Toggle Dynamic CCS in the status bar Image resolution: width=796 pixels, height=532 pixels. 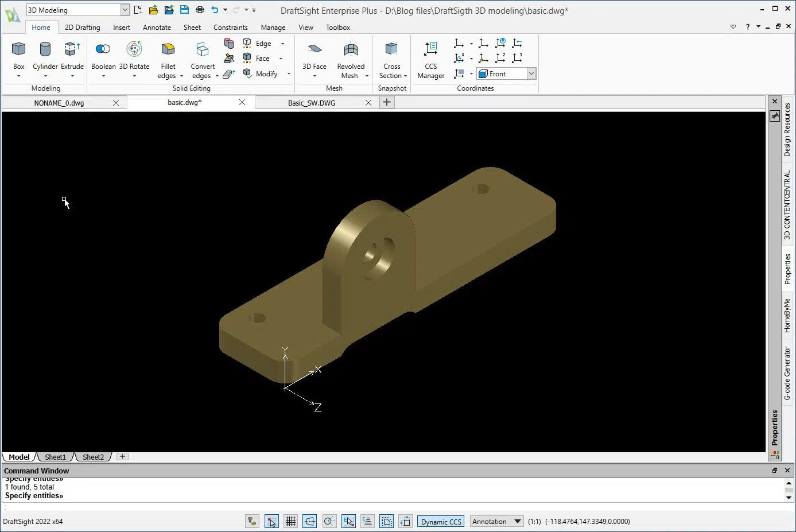[440, 521]
